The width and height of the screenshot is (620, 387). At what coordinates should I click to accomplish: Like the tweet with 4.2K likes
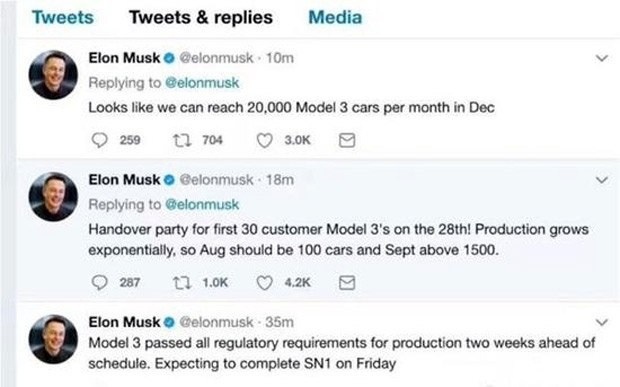(x=265, y=283)
